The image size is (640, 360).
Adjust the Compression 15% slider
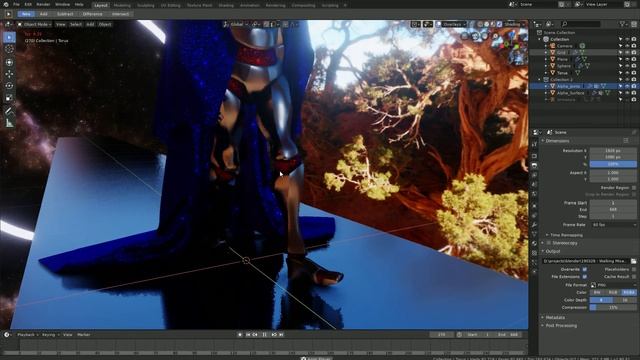613,308
